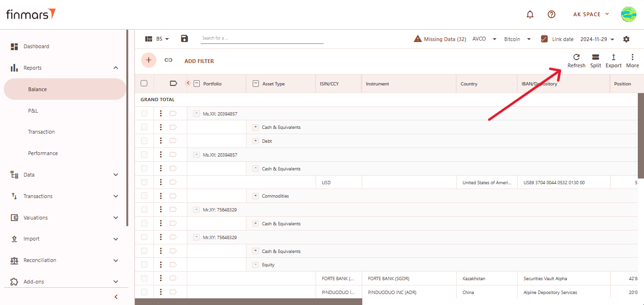Click the ADD FILTER button
644x305 pixels.
click(x=199, y=61)
